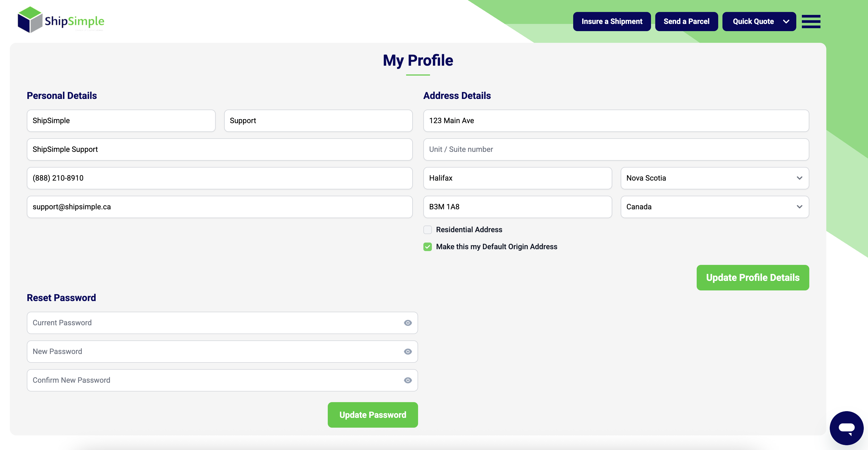Select the email address input
Viewport: 868px width, 450px height.
pos(219,207)
